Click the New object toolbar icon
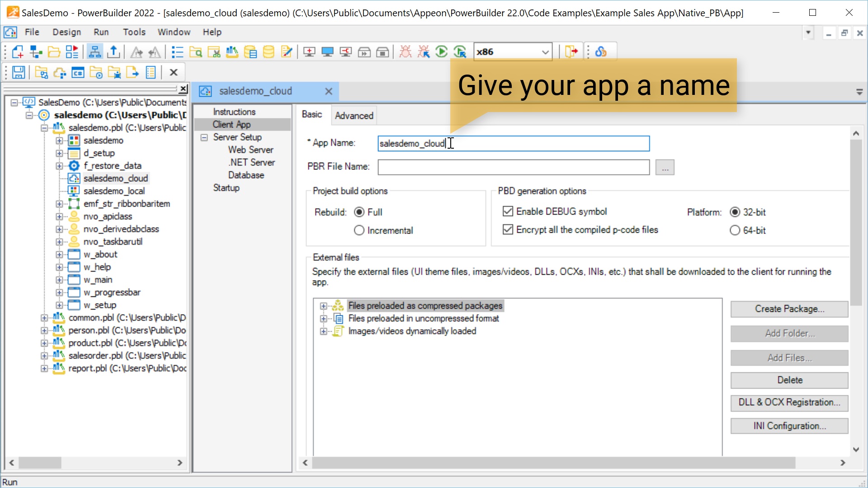Screen dimensions: 868x488 [17, 52]
